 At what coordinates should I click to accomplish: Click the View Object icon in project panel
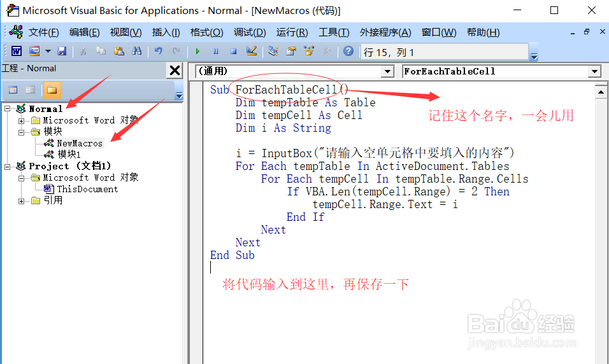pyautogui.click(x=31, y=90)
